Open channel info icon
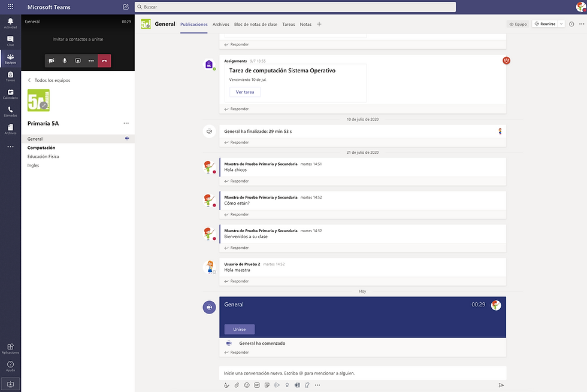Image resolution: width=587 pixels, height=392 pixels. [571, 24]
